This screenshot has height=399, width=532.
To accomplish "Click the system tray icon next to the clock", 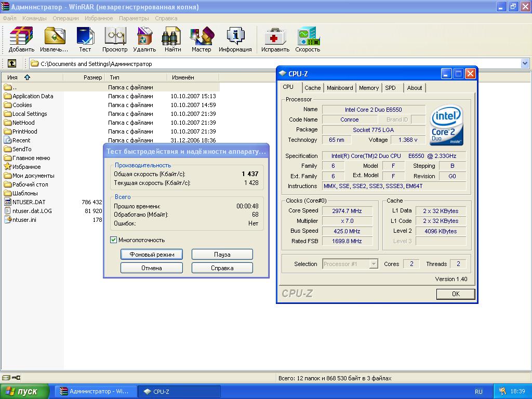I will pos(503,392).
